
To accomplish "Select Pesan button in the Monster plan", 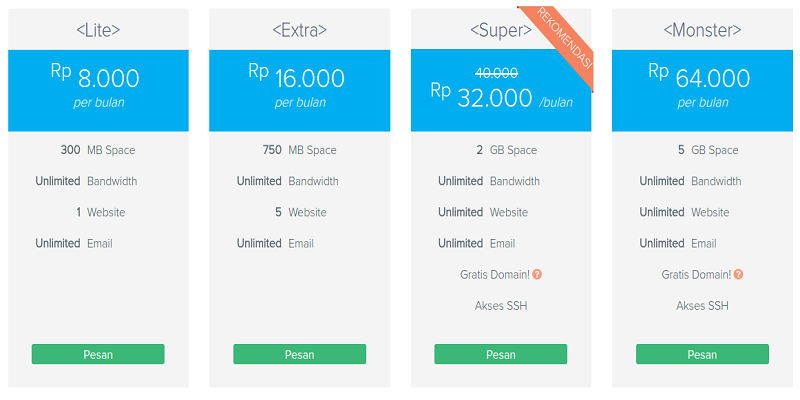I will click(x=702, y=354).
